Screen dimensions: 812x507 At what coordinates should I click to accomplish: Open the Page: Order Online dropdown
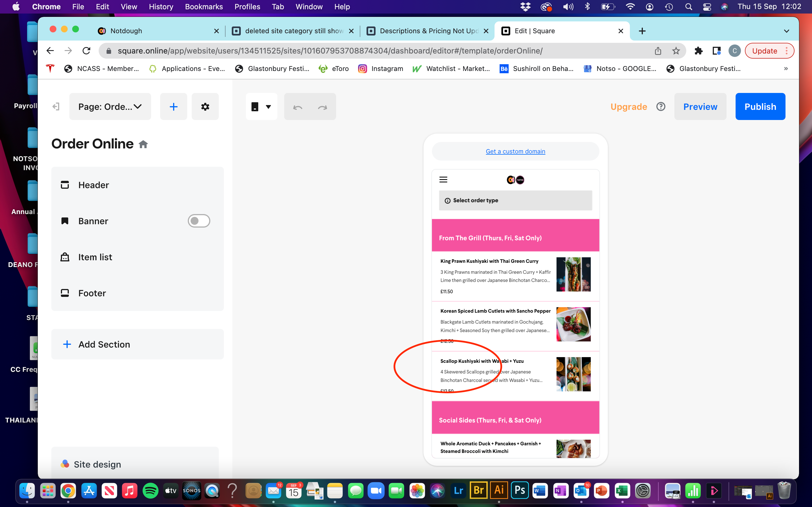pyautogui.click(x=110, y=106)
